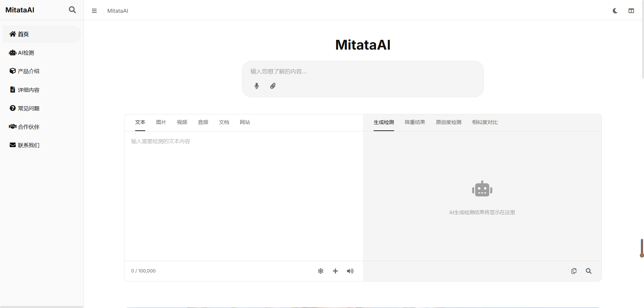Click the large MitataAI page heading
The width and height of the screenshot is (644, 308).
coord(363,45)
